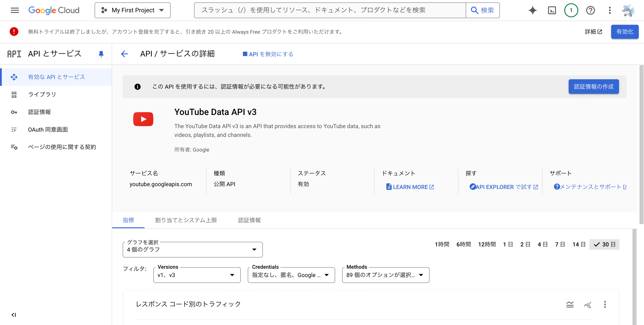Collapse the sidebar navigation panel
Image resolution: width=644 pixels, height=325 pixels.
click(14, 315)
